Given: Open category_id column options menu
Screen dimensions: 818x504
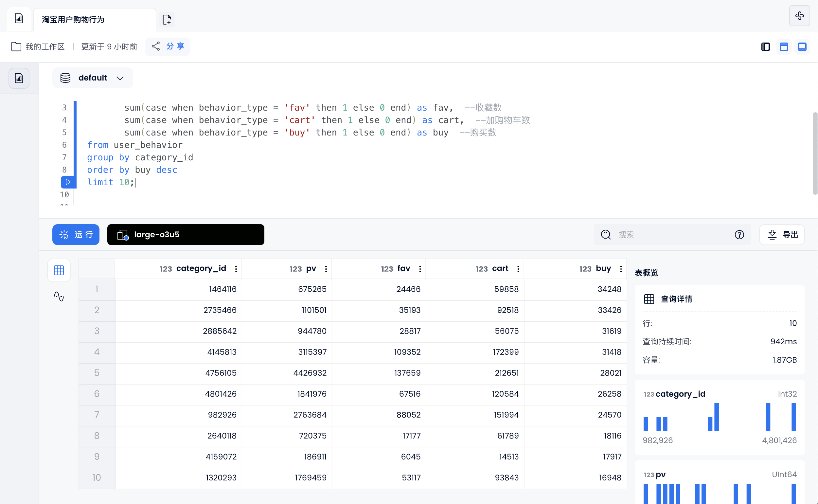Looking at the screenshot, I should [236, 269].
